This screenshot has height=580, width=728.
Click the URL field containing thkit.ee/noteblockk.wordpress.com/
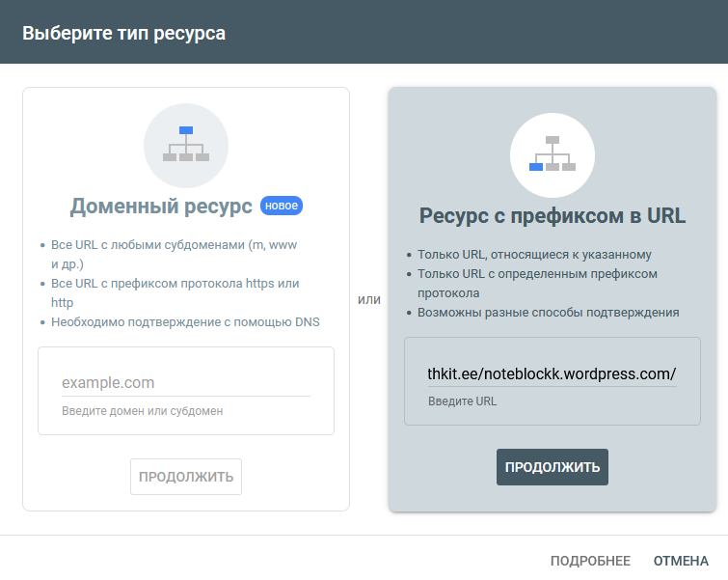point(553,373)
